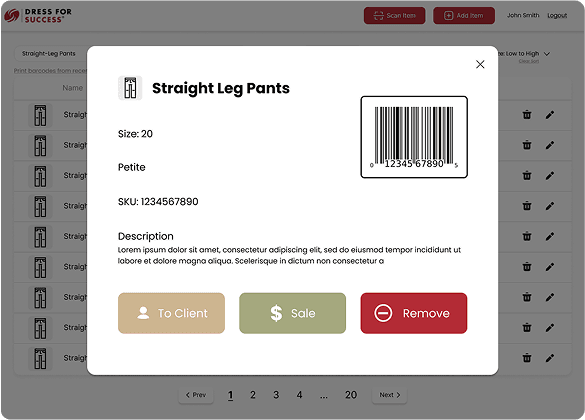This screenshot has width=585, height=420.
Task: Expand the Low to High sort dropdown
Action: click(x=547, y=54)
